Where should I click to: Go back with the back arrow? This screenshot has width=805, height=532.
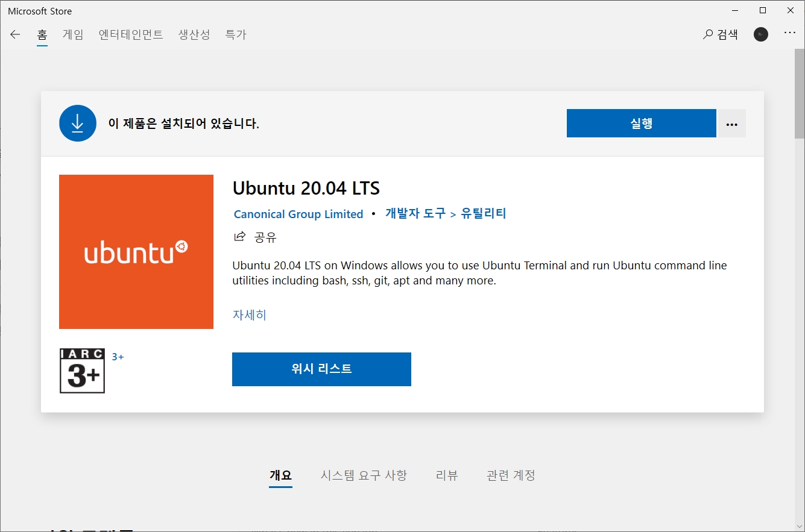[15, 34]
